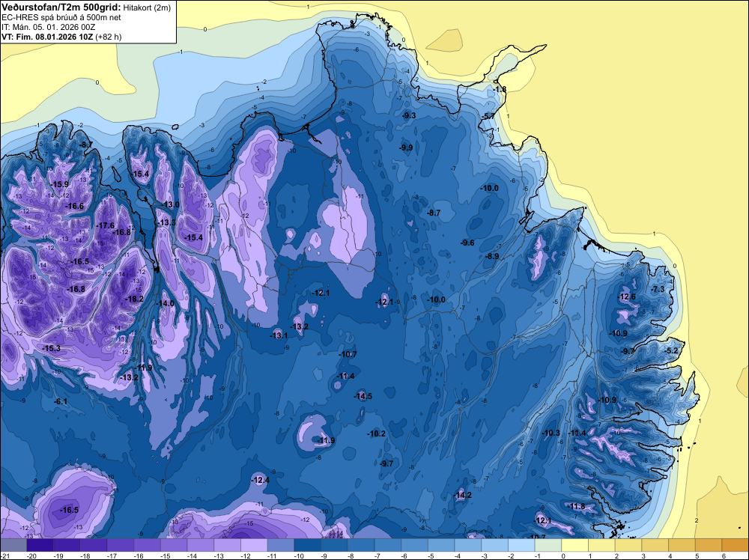Click the -9.3 temperature value
Image resolution: width=749 pixels, height=560 pixels.
point(408,115)
